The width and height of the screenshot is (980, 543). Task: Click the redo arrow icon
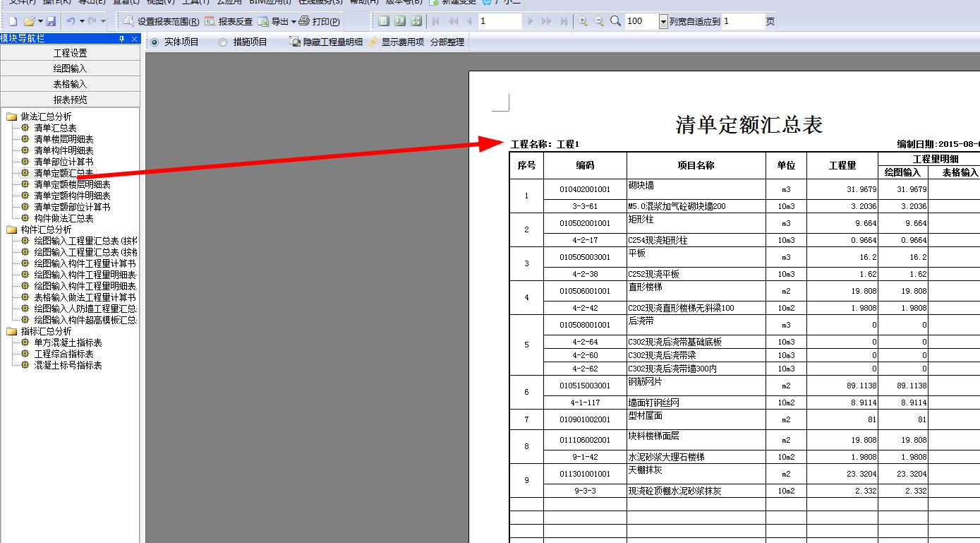point(92,21)
